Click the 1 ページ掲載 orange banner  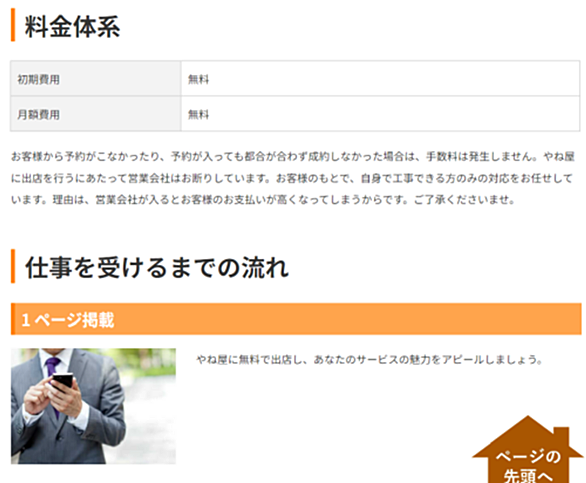click(x=296, y=319)
